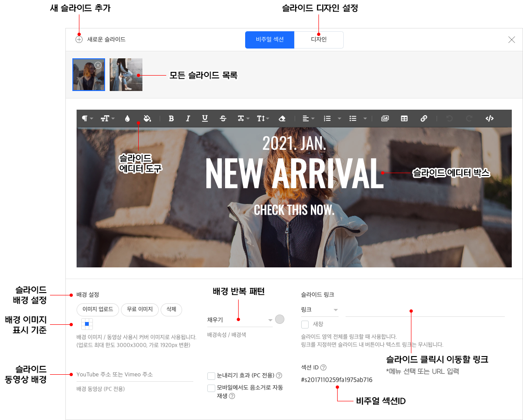
Task: Toggle italic formatting
Action: [188, 119]
